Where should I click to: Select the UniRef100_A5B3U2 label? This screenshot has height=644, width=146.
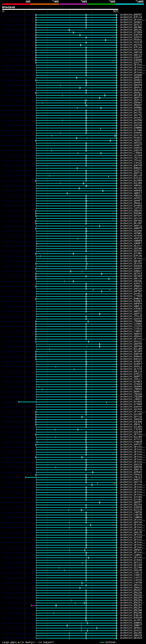coord(131,196)
